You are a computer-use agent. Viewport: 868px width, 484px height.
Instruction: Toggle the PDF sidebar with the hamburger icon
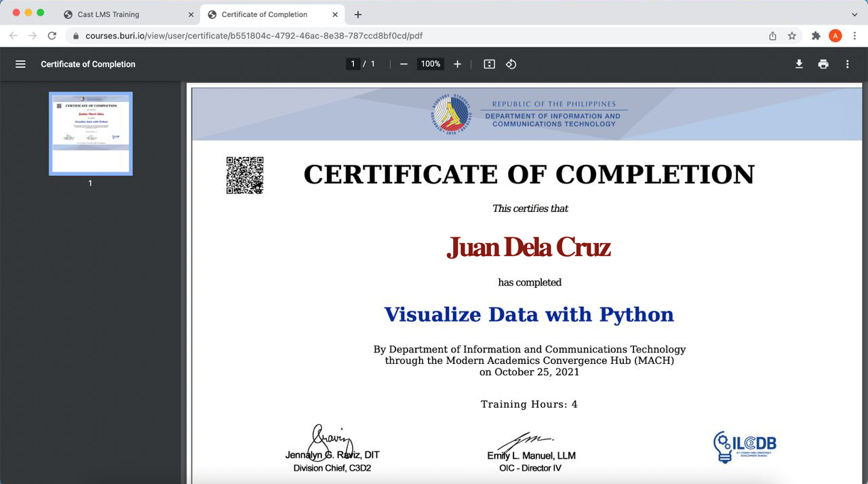click(x=20, y=64)
